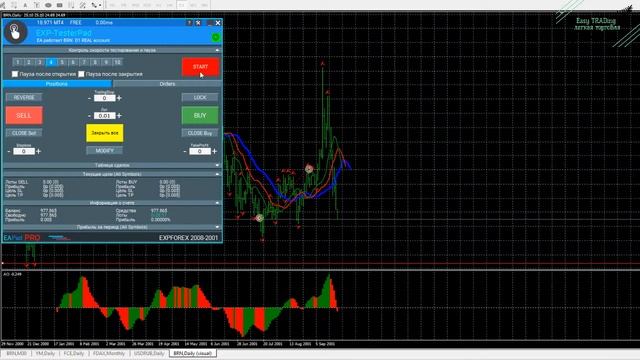This screenshot has height=360, width=640.
Task: Open the BRN,M30 chart tab
Action: click(16, 353)
